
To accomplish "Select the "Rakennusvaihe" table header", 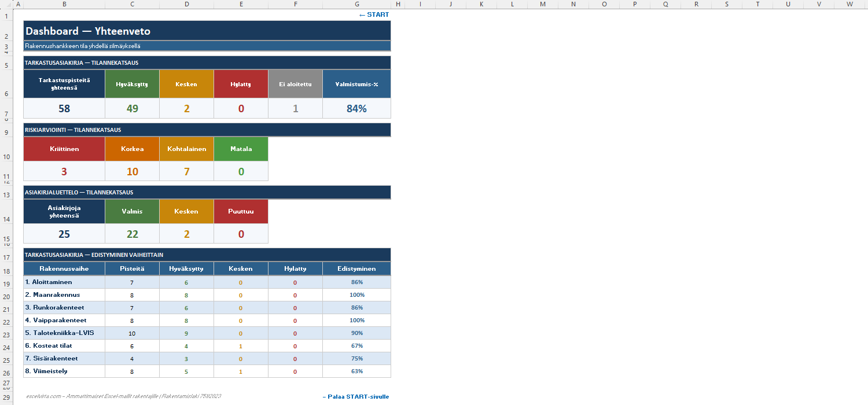I will pyautogui.click(x=64, y=268).
